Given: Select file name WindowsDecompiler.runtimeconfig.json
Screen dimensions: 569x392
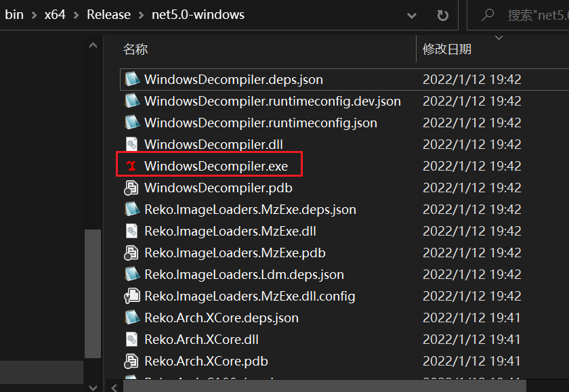Looking at the screenshot, I should [261, 123].
